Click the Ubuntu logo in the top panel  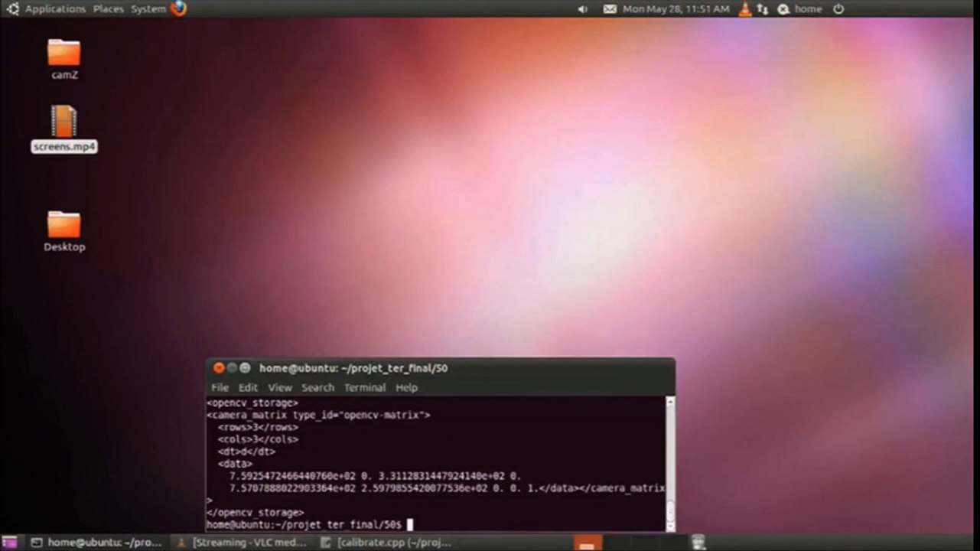point(12,9)
